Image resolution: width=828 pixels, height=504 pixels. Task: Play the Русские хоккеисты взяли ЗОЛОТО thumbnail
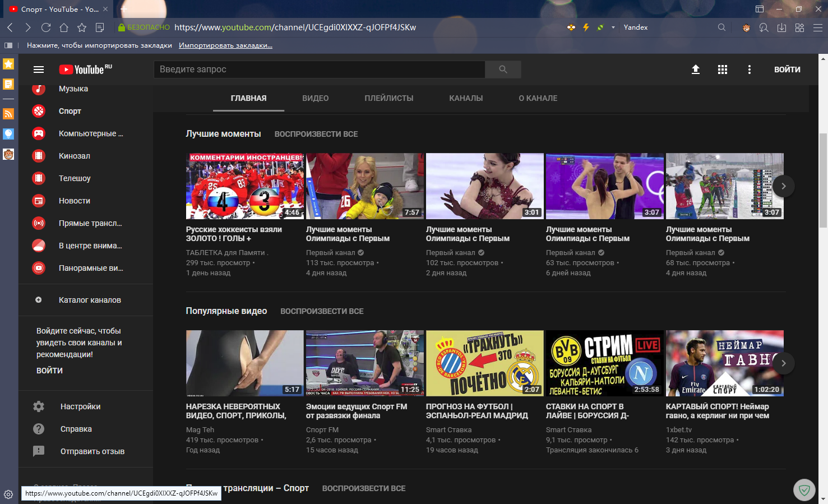click(244, 186)
